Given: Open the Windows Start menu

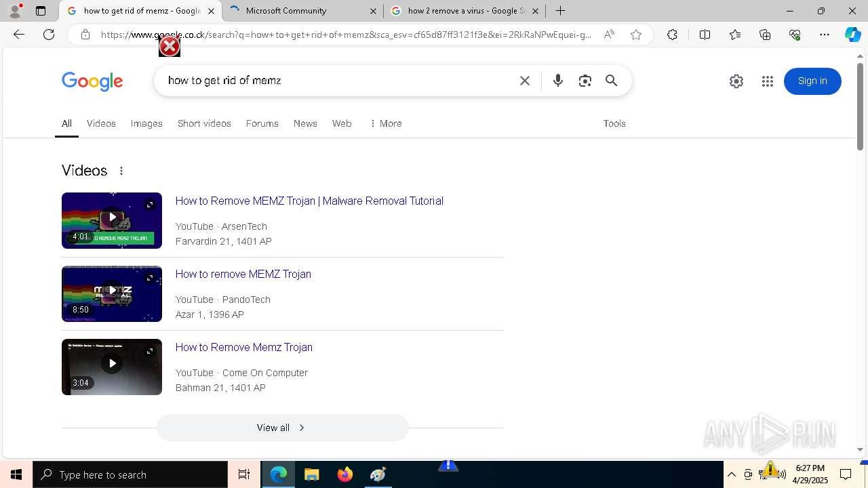Looking at the screenshot, I should point(16,474).
